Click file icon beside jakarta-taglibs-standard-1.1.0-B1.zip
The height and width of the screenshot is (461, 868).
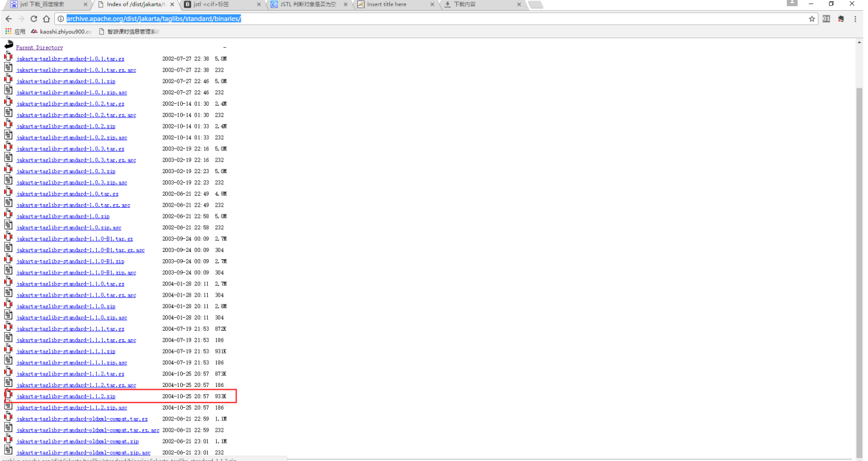[x=8, y=259]
